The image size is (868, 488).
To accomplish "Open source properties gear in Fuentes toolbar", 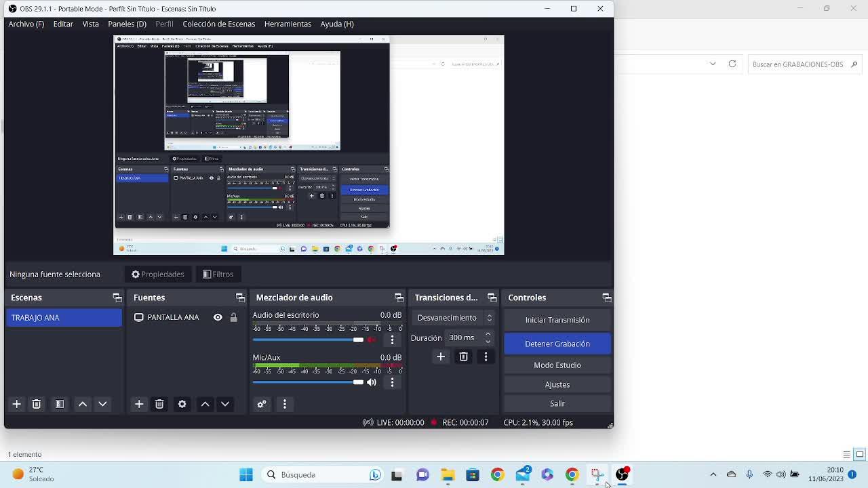I will point(182,404).
